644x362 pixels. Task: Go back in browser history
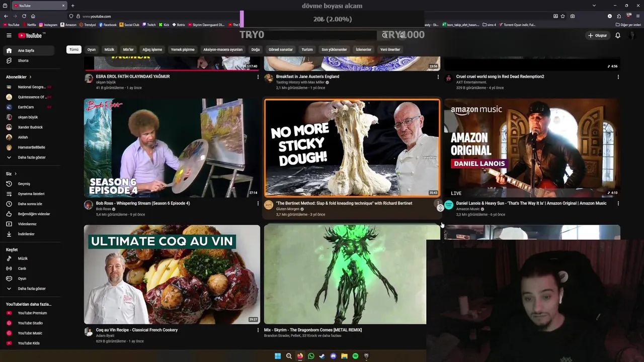click(6, 16)
